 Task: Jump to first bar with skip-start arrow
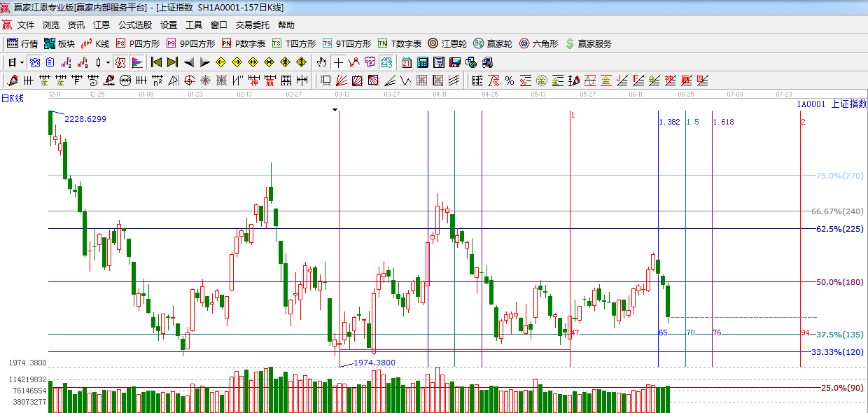click(x=156, y=62)
